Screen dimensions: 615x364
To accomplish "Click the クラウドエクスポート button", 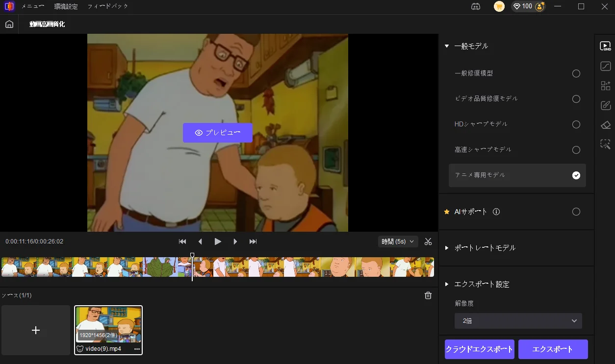I will tap(479, 349).
